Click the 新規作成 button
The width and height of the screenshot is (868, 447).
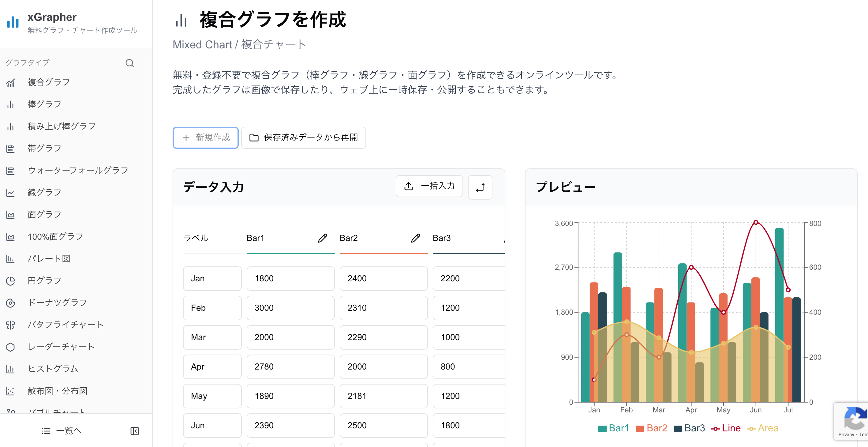[x=205, y=137]
